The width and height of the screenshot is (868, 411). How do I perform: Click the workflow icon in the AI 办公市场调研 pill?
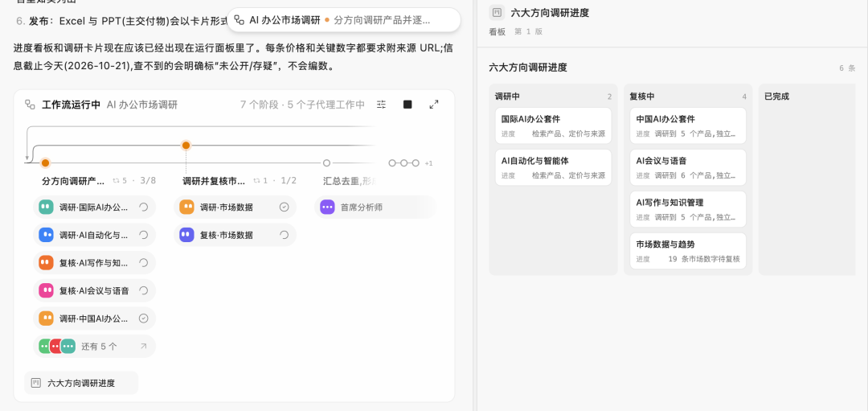[x=240, y=20]
